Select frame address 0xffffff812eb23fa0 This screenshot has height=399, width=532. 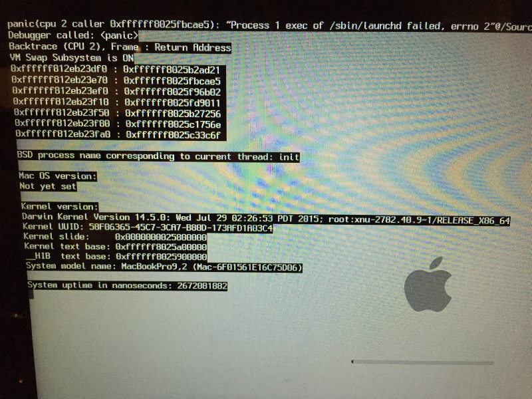click(63, 134)
